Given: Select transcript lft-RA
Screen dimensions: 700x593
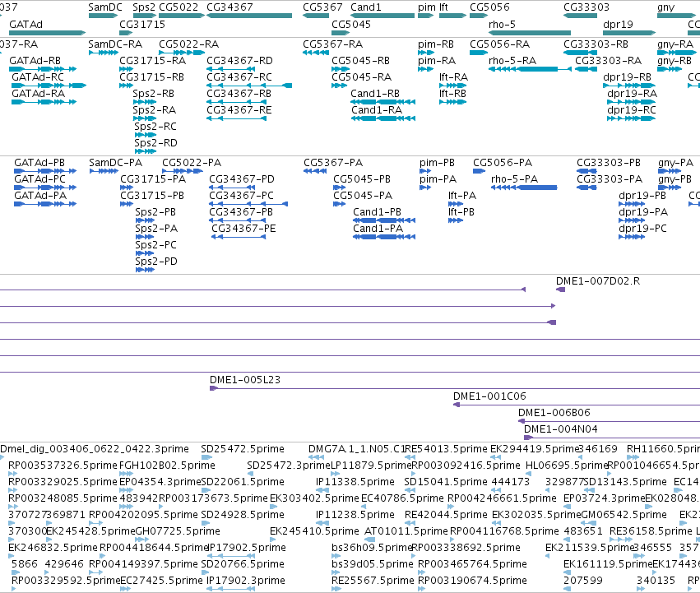Looking at the screenshot, I should click(x=452, y=86).
